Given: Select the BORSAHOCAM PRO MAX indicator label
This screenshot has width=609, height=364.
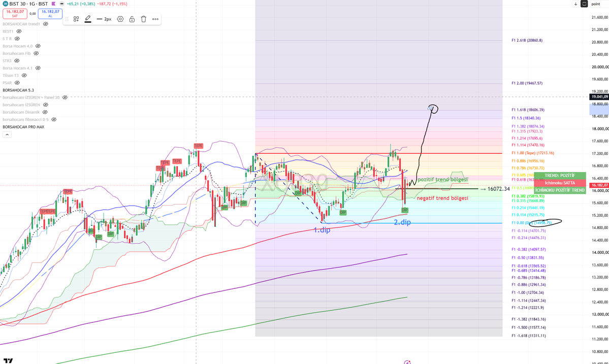Looking at the screenshot, I should (x=23, y=127).
